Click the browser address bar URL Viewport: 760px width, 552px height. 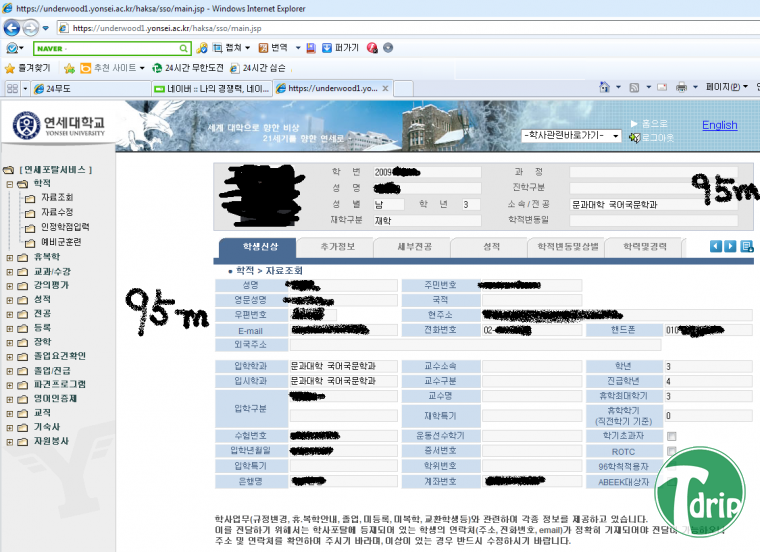pyautogui.click(x=167, y=28)
